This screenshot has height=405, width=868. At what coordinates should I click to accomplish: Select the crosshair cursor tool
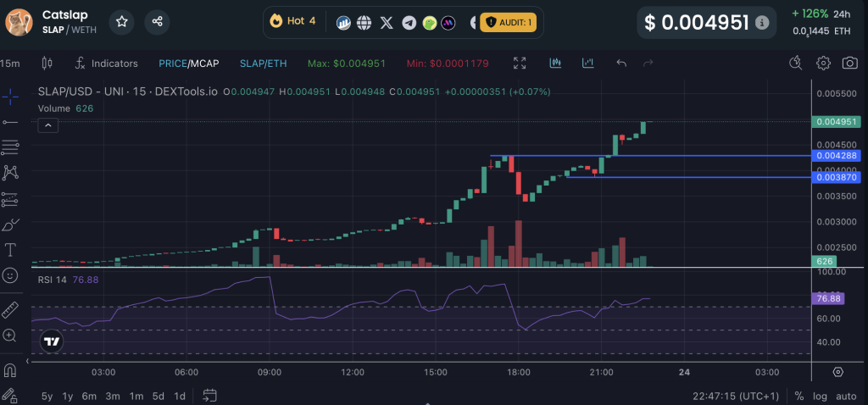10,98
